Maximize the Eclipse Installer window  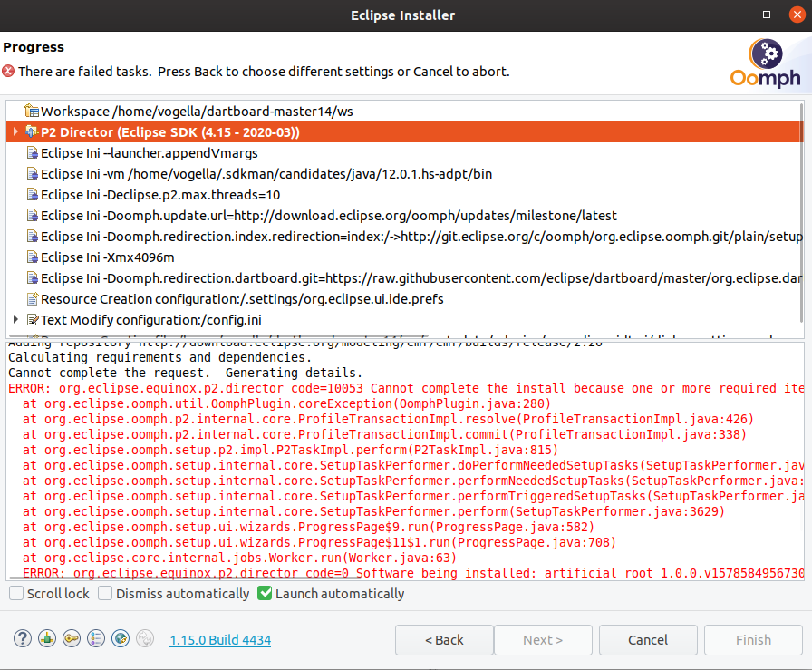click(767, 15)
